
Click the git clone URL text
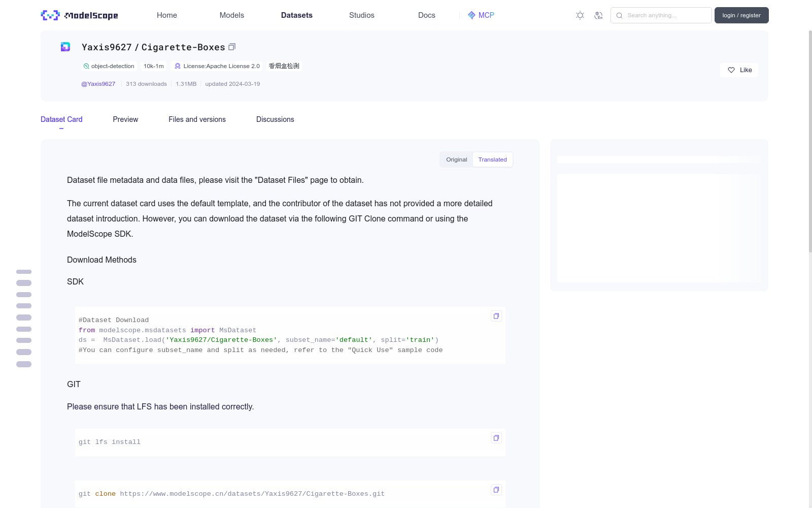(252, 494)
